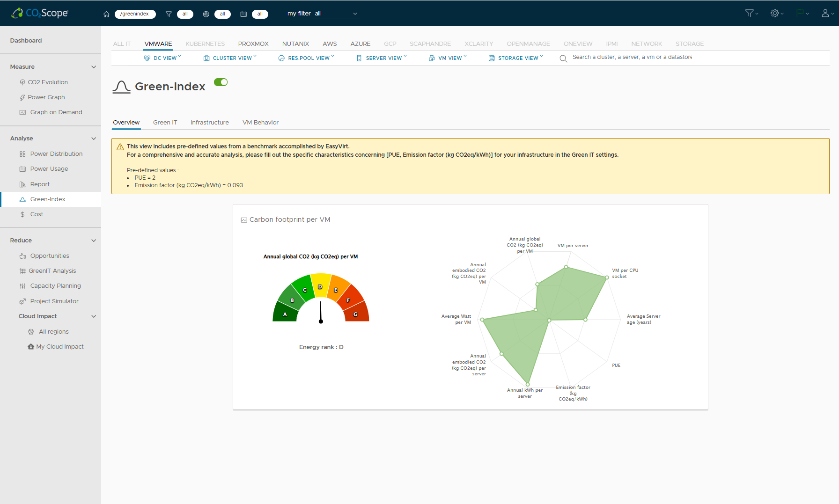The height and width of the screenshot is (504, 839).
Task: Open the calendar icon in the top bar
Action: (243, 14)
